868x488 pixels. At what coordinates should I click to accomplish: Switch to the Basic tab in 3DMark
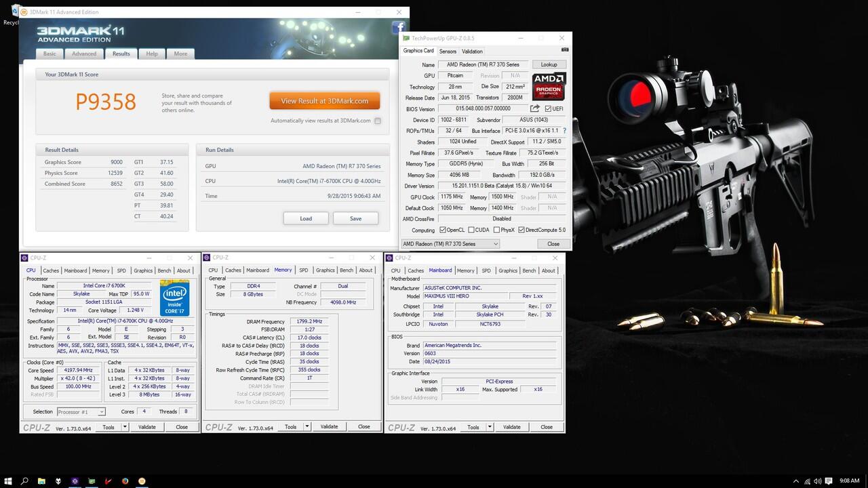(50, 54)
